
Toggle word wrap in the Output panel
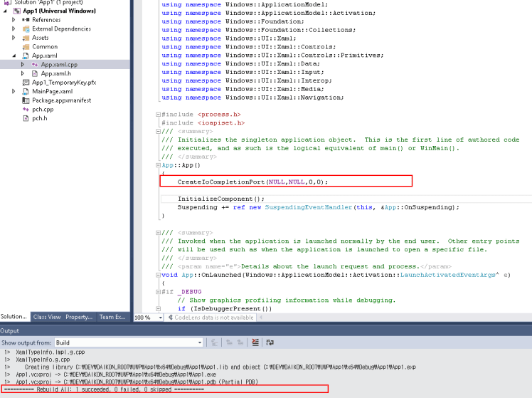pos(270,342)
